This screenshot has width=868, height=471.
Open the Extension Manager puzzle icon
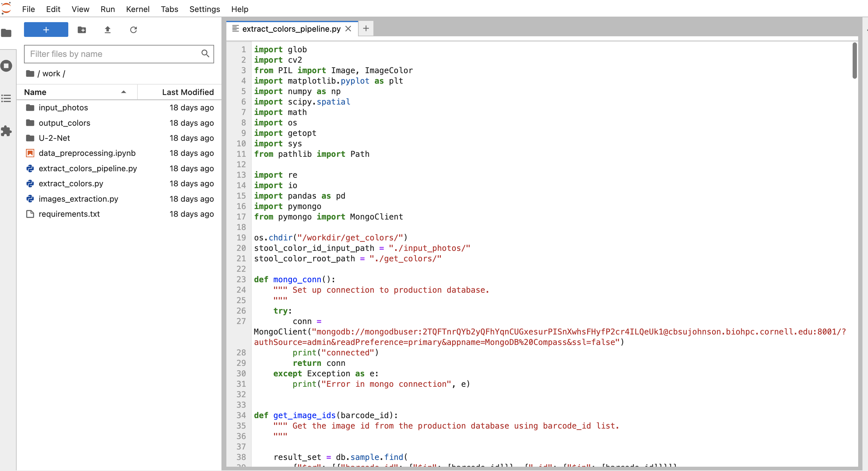click(x=6, y=131)
